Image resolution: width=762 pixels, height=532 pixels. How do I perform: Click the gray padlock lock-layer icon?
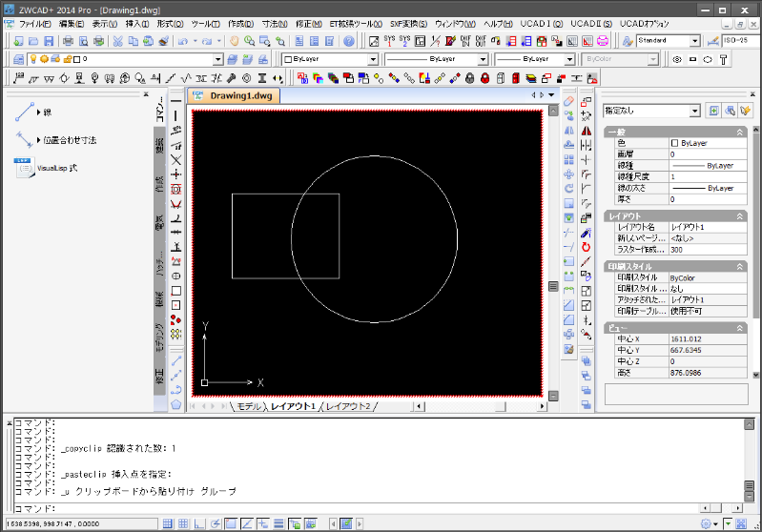click(469, 78)
